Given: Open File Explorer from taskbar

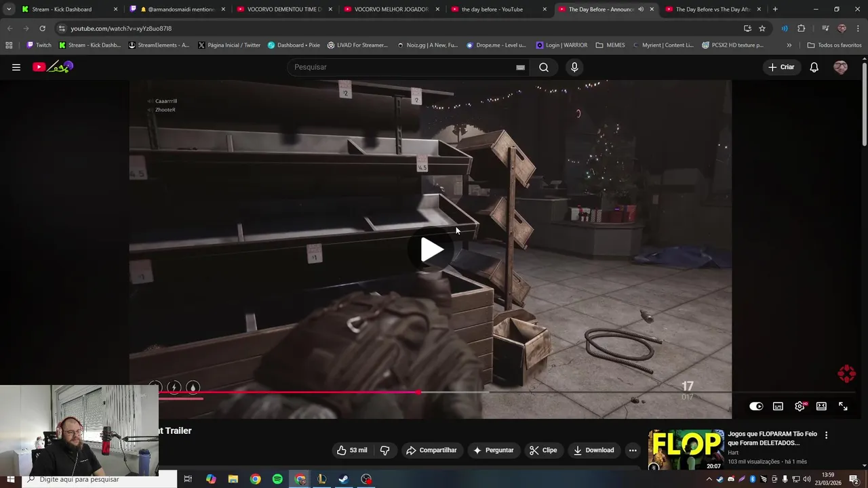Looking at the screenshot, I should coord(233,479).
